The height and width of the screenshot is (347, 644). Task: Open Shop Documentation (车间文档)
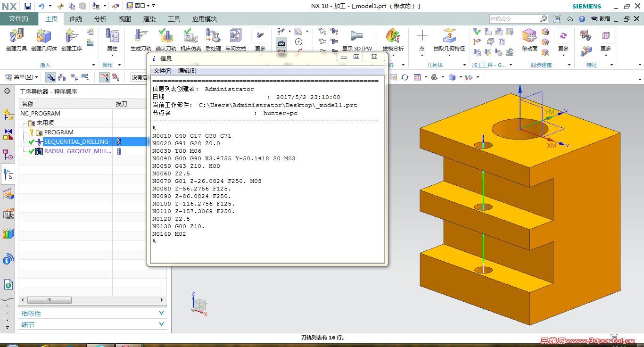point(235,39)
